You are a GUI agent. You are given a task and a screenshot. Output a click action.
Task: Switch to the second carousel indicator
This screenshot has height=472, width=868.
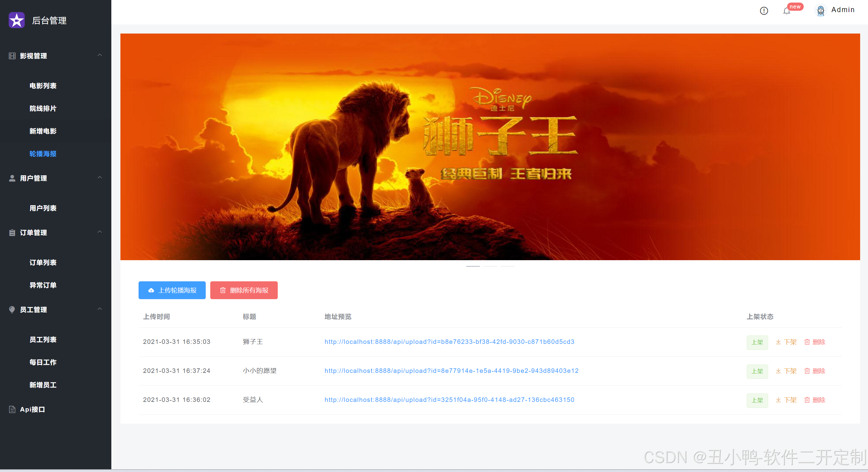pyautogui.click(x=490, y=266)
